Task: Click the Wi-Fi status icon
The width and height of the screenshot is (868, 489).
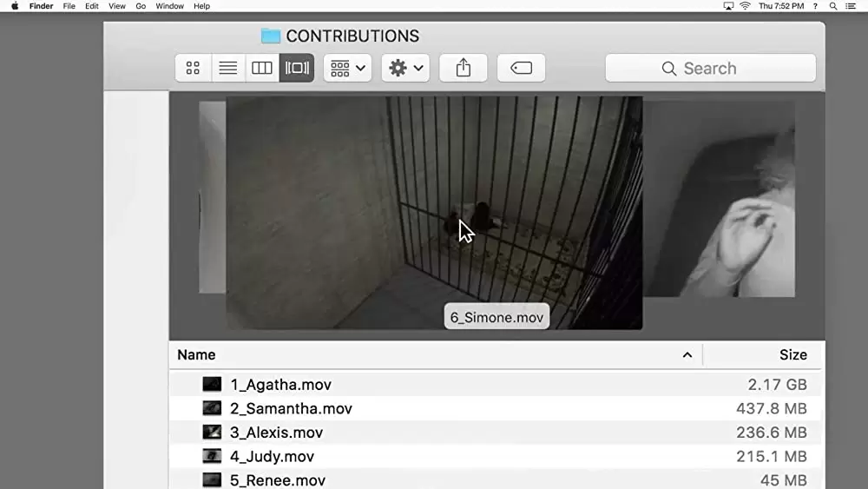Action: (x=745, y=6)
